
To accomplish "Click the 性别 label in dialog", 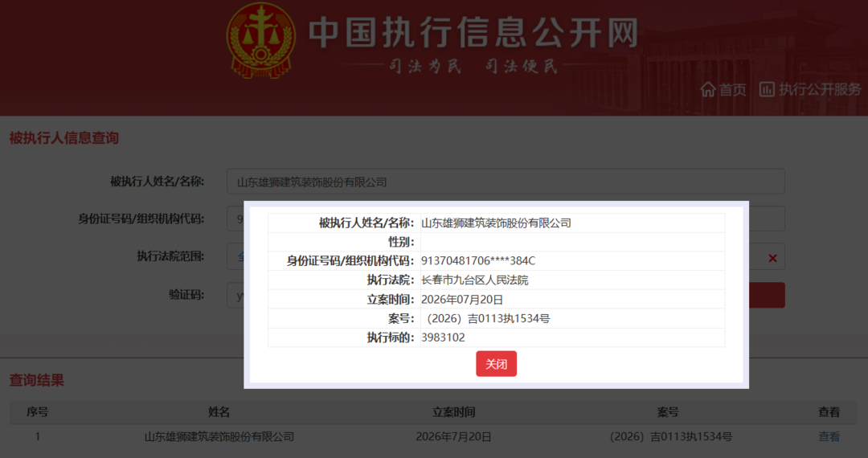I will 401,242.
